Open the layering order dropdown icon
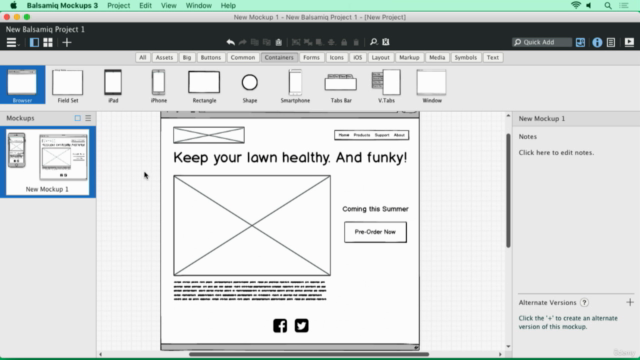The image size is (640, 360). (x=320, y=42)
